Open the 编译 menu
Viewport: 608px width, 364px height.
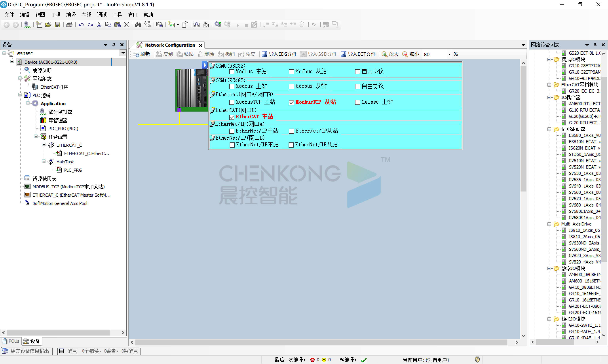[71, 15]
